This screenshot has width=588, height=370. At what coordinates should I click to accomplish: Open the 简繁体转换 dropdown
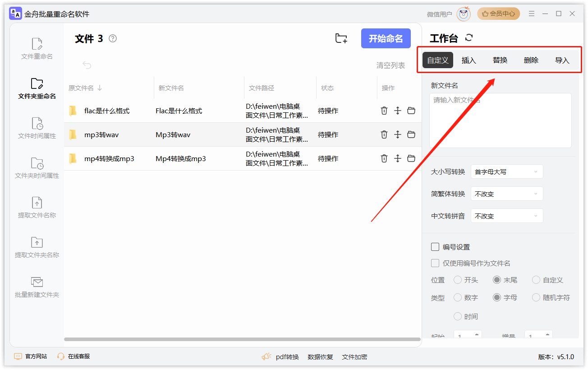click(x=507, y=194)
